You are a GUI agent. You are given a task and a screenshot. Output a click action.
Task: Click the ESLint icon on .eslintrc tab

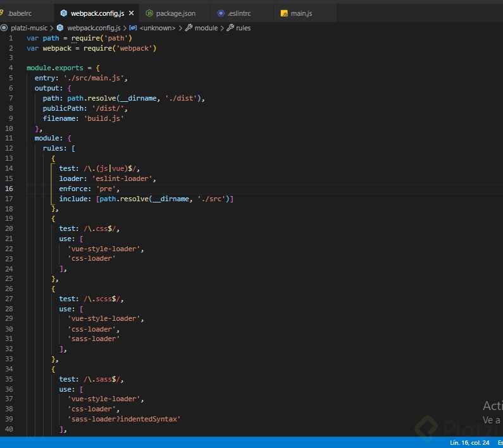(x=221, y=13)
